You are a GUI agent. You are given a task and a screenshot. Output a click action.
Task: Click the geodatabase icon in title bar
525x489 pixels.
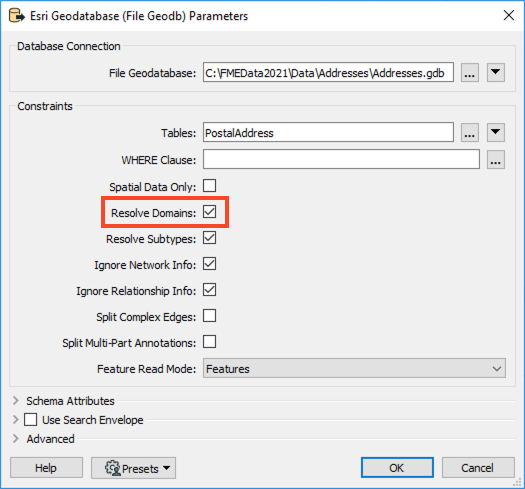[16, 16]
